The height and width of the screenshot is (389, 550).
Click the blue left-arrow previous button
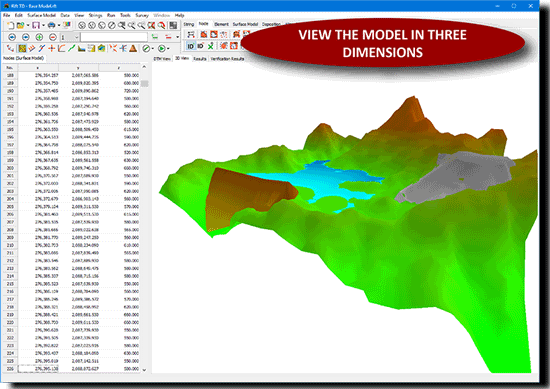tap(12, 37)
